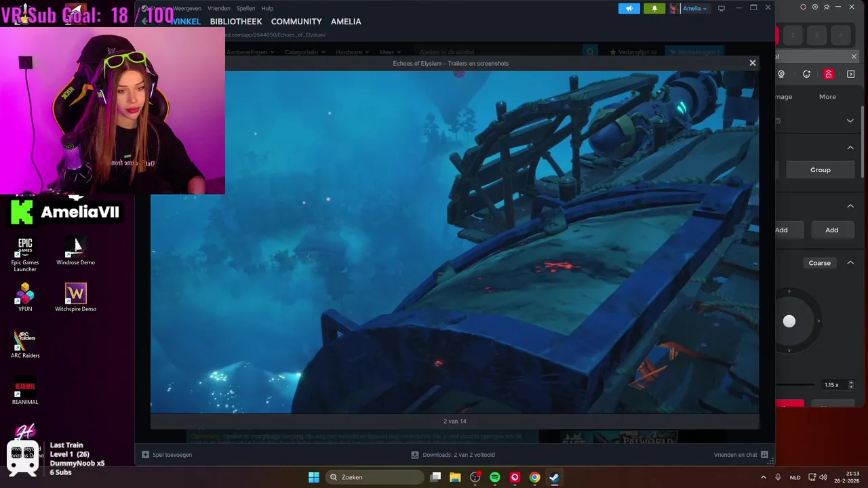Open the Windows Start menu
868x488 pixels.
pyautogui.click(x=314, y=477)
